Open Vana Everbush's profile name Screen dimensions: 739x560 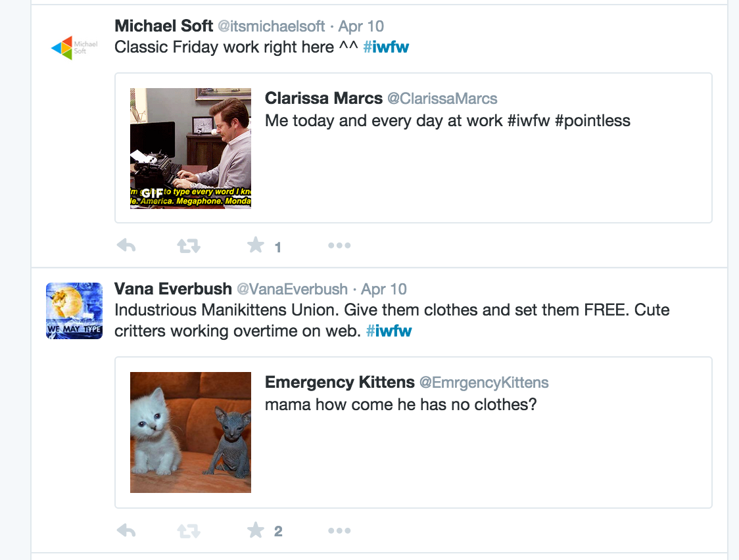point(173,289)
